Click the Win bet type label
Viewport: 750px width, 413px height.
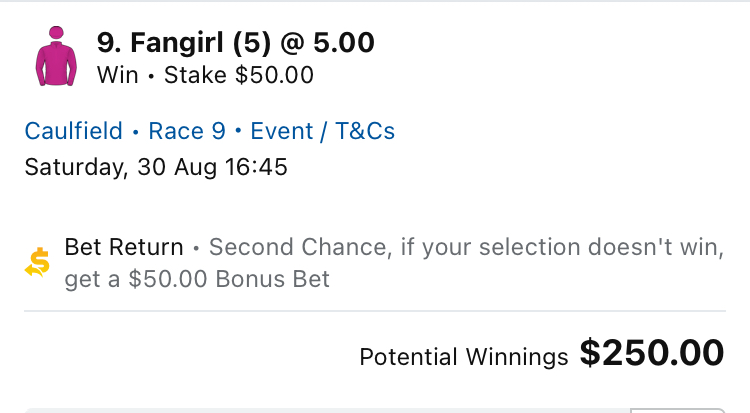coord(118,75)
